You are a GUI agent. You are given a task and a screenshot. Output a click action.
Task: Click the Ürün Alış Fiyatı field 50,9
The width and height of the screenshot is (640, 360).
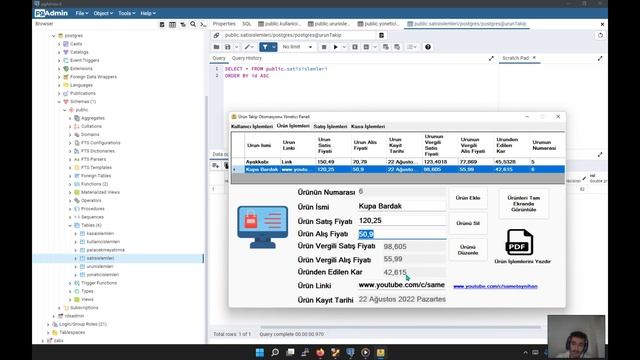(x=402, y=234)
